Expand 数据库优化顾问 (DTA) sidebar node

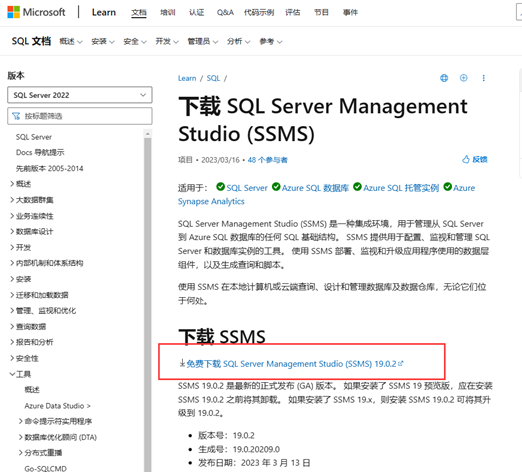pyautogui.click(x=58, y=437)
